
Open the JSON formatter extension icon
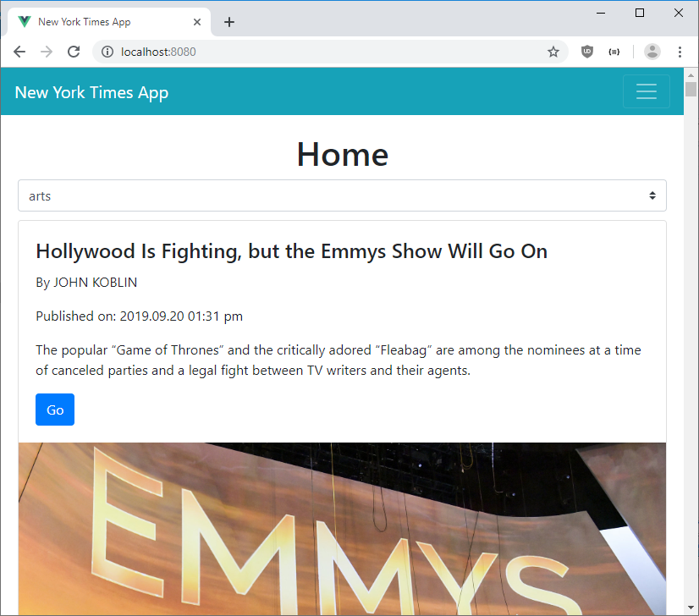614,52
